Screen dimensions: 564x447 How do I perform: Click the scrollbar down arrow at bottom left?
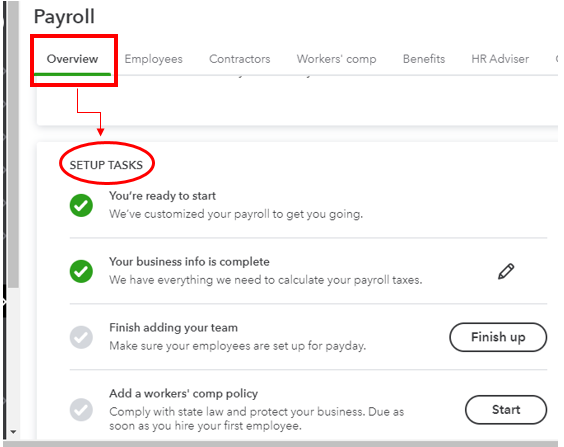[13, 432]
